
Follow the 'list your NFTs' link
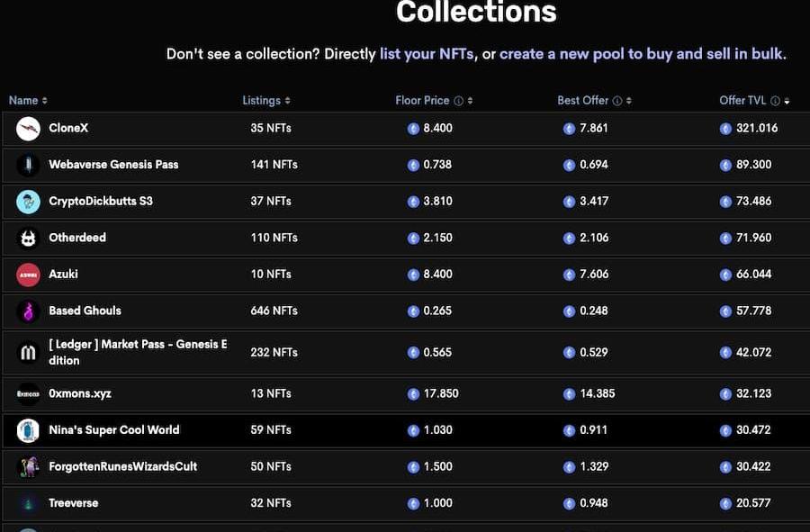(x=427, y=54)
